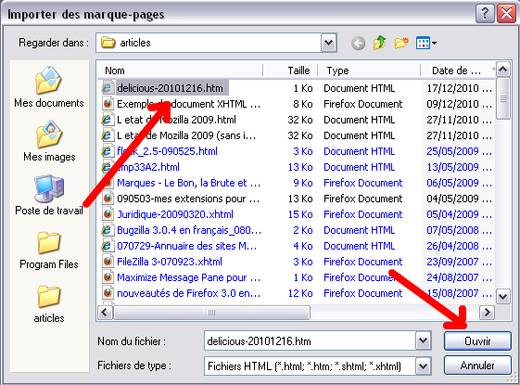The width and height of the screenshot is (520, 385).
Task: Select file L etat de Mozilla 2009.html
Action: pyautogui.click(x=176, y=120)
